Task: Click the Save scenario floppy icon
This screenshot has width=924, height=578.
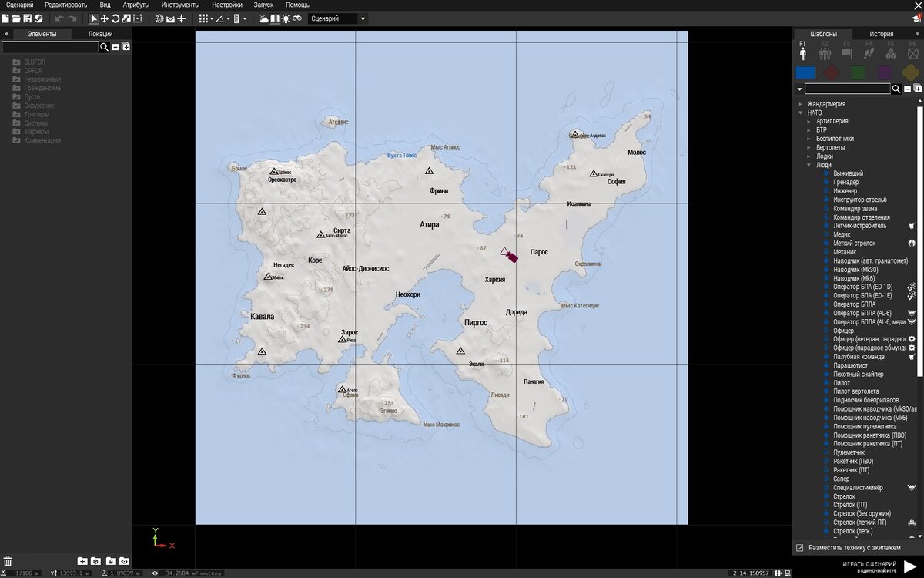Action: pyautogui.click(x=27, y=18)
